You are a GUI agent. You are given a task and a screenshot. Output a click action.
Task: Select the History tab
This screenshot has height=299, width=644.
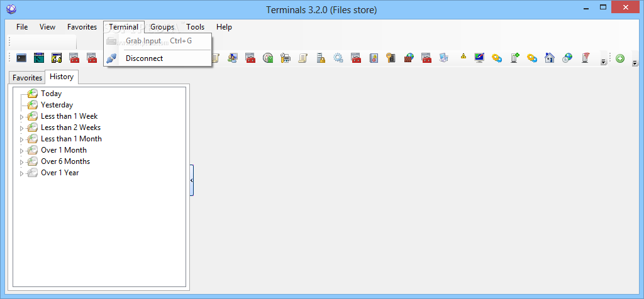point(62,77)
